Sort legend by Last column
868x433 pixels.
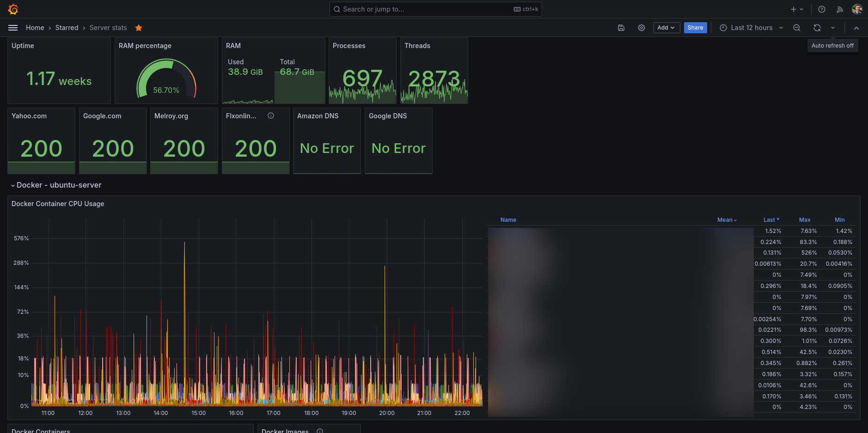click(x=771, y=220)
